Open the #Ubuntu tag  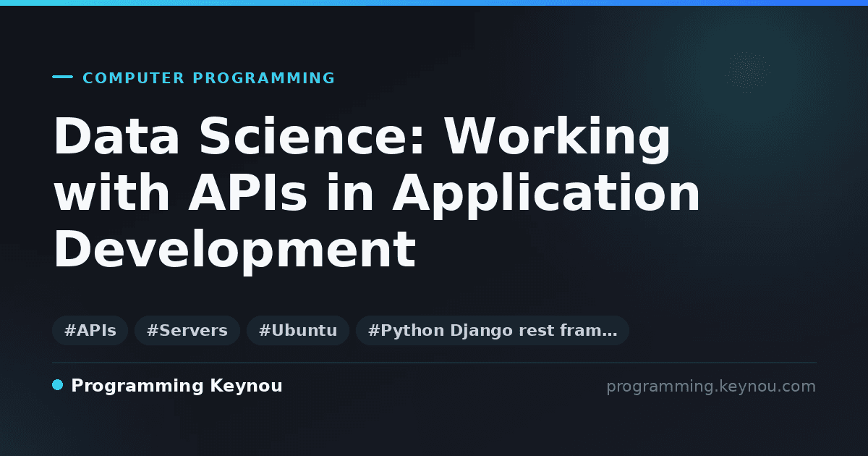[x=298, y=331]
